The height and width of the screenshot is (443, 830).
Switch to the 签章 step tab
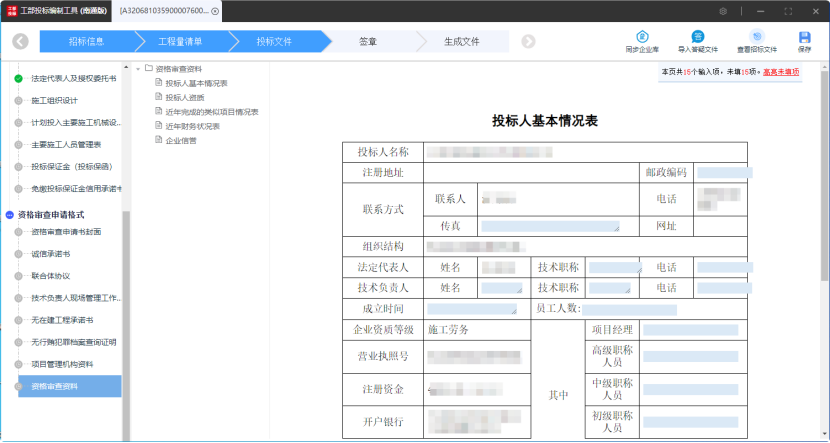point(368,42)
